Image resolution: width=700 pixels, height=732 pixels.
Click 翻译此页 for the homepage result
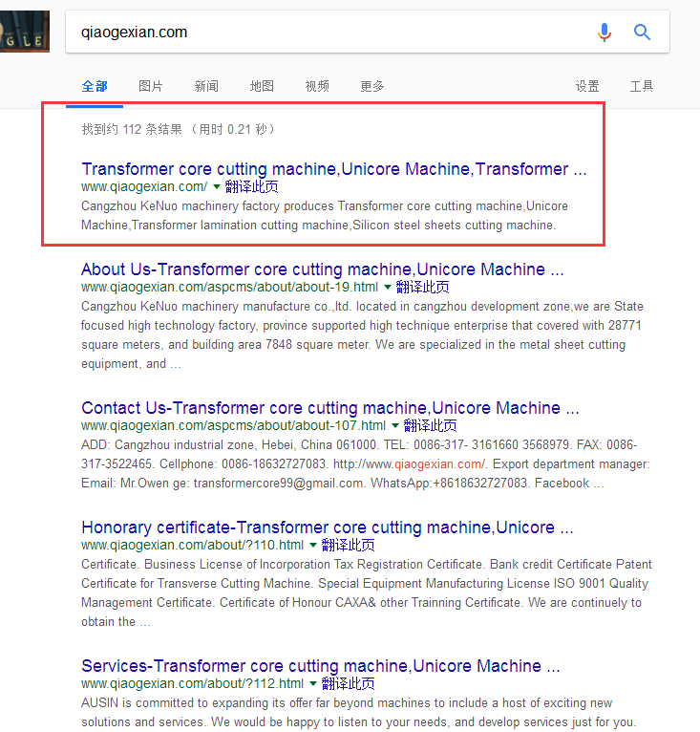pyautogui.click(x=251, y=186)
